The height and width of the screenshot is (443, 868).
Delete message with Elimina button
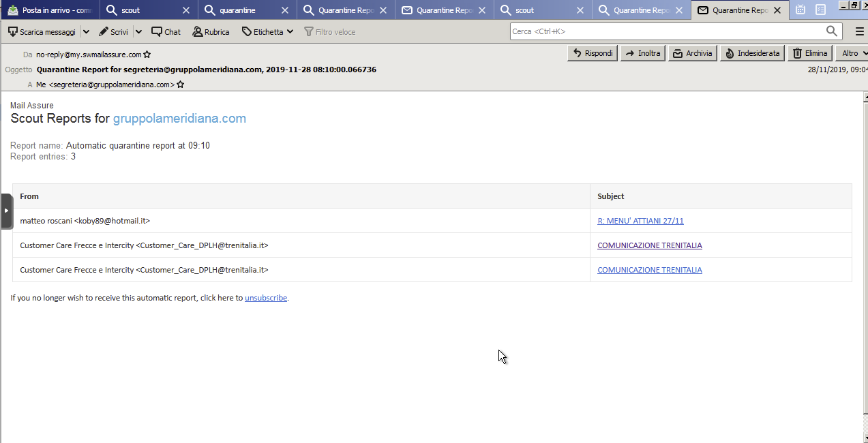[809, 53]
